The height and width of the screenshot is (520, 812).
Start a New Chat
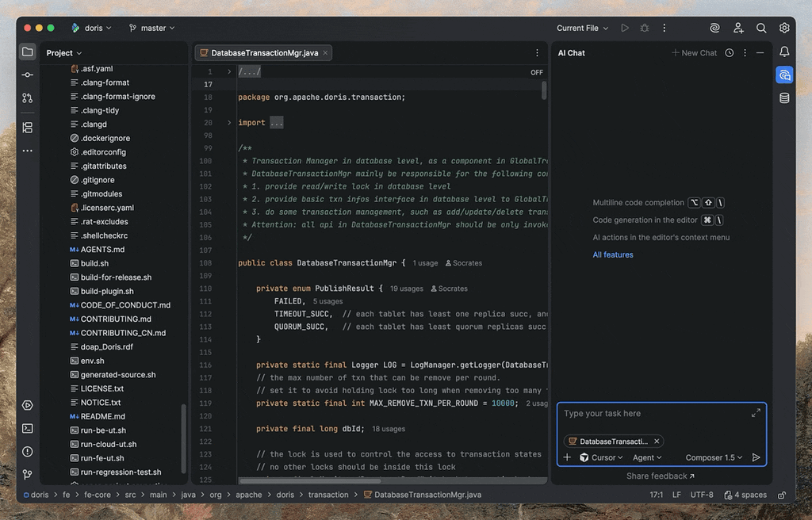pyautogui.click(x=694, y=53)
